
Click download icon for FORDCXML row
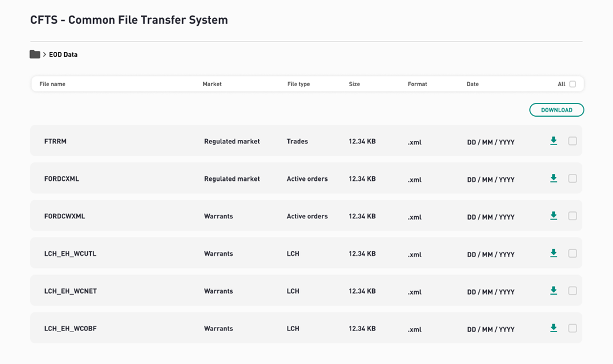(553, 179)
